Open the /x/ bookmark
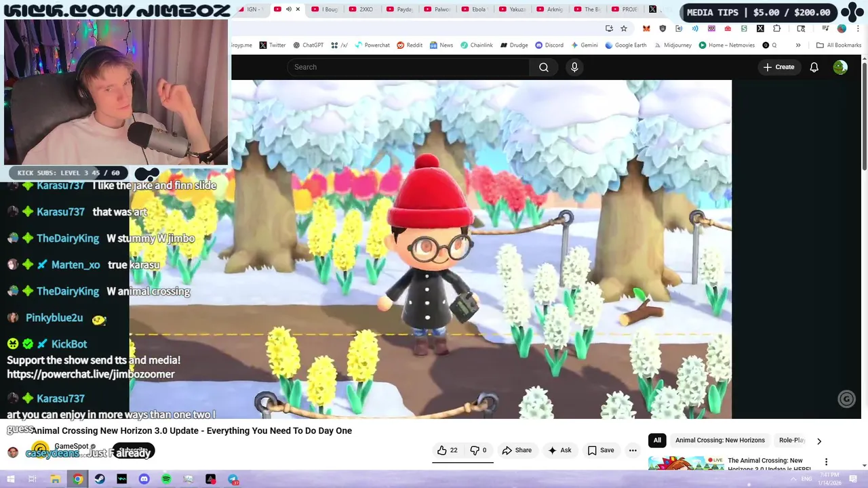Screen dimensions: 868x488 [339, 45]
